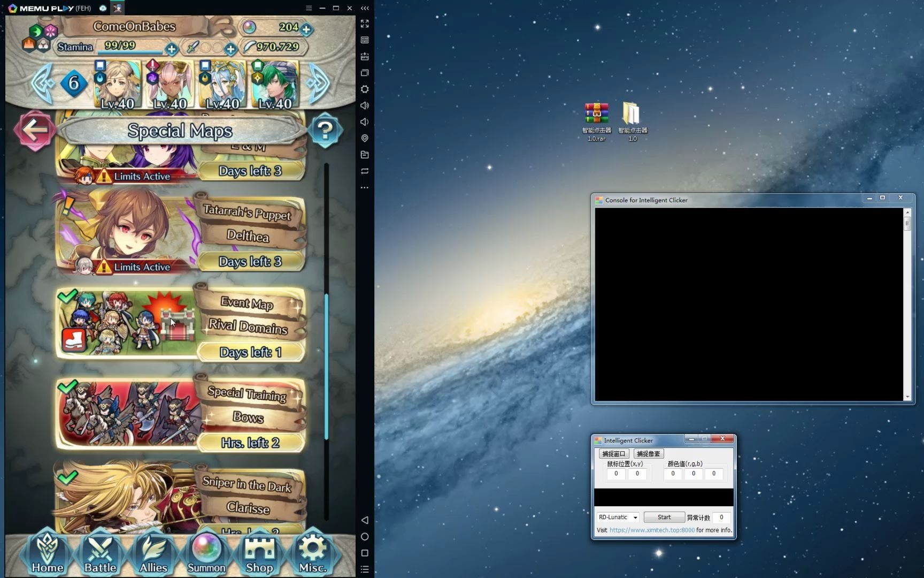Image resolution: width=924 pixels, height=578 pixels.
Task: Open MEmu settings gear
Action: pyautogui.click(x=365, y=89)
